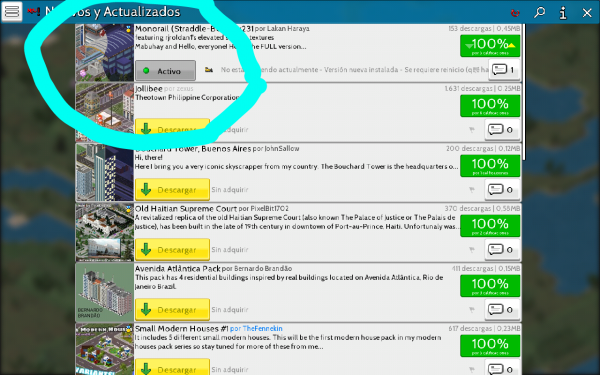Click the plugin list scrollbar

(525, 92)
